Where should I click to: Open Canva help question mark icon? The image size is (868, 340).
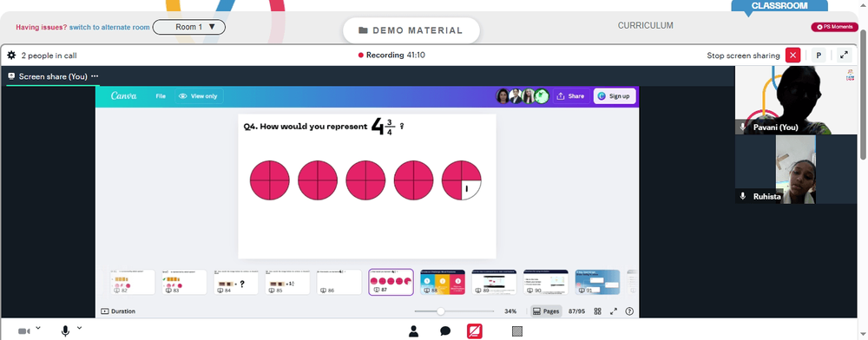coord(628,311)
